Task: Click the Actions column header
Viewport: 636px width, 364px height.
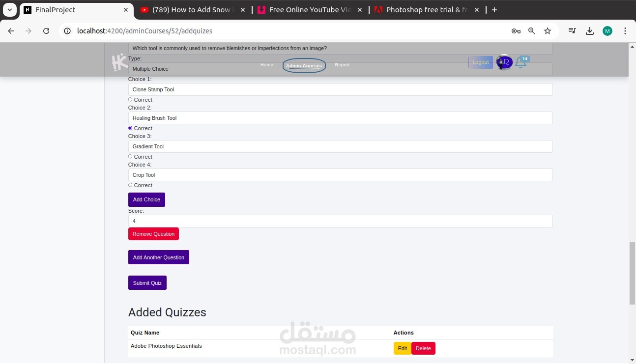Action: tap(404, 333)
